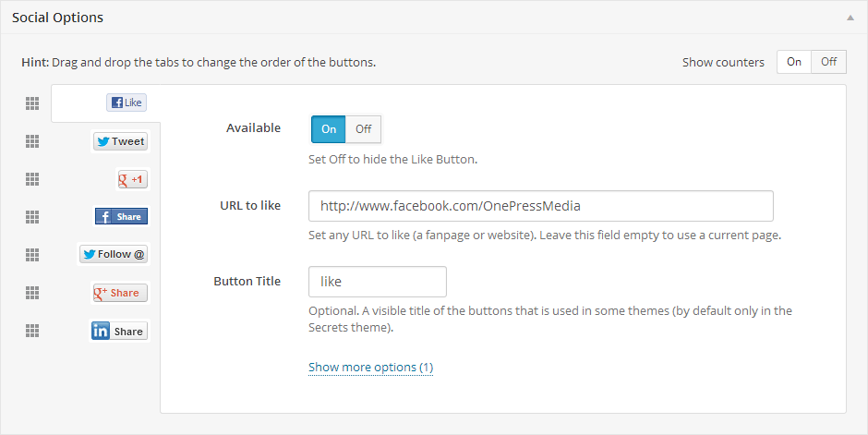
Task: Click the drag handle beside Google+ Share tab
Action: point(32,293)
